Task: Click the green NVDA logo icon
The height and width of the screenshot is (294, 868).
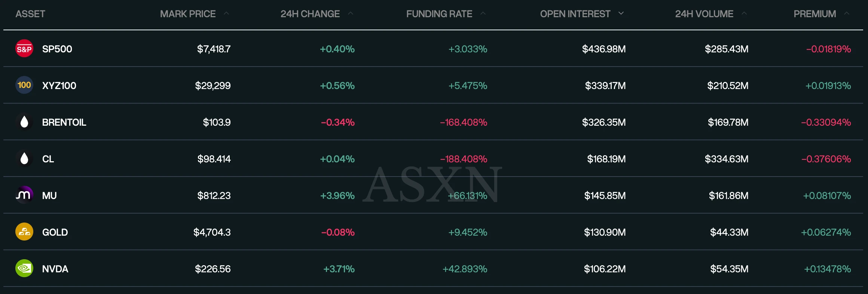Action: pos(24,269)
